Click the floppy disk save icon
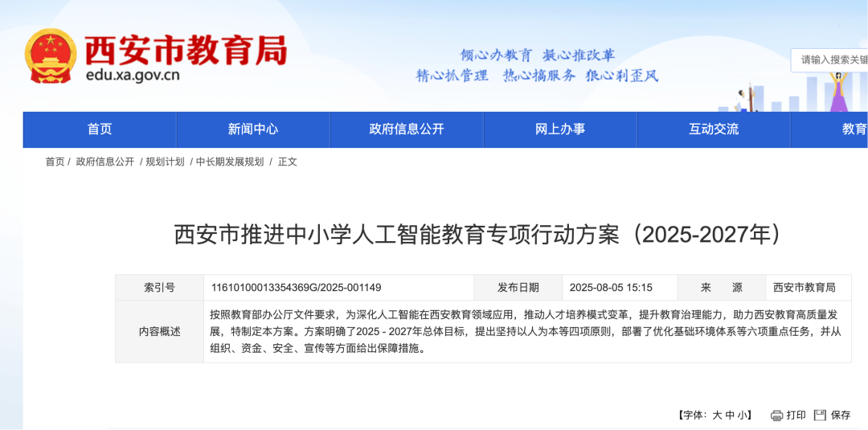 tap(820, 416)
